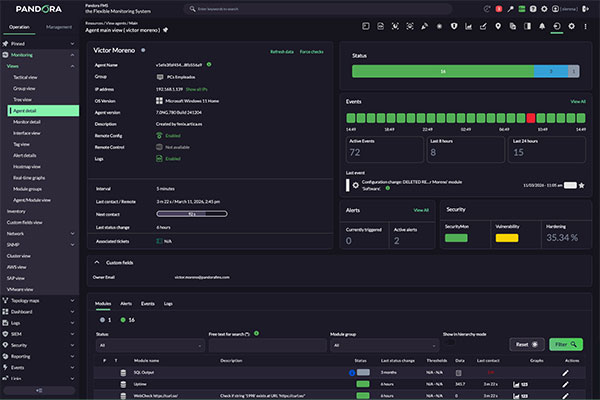Click the red square in events timeline
The image size is (600, 400).
531,118
